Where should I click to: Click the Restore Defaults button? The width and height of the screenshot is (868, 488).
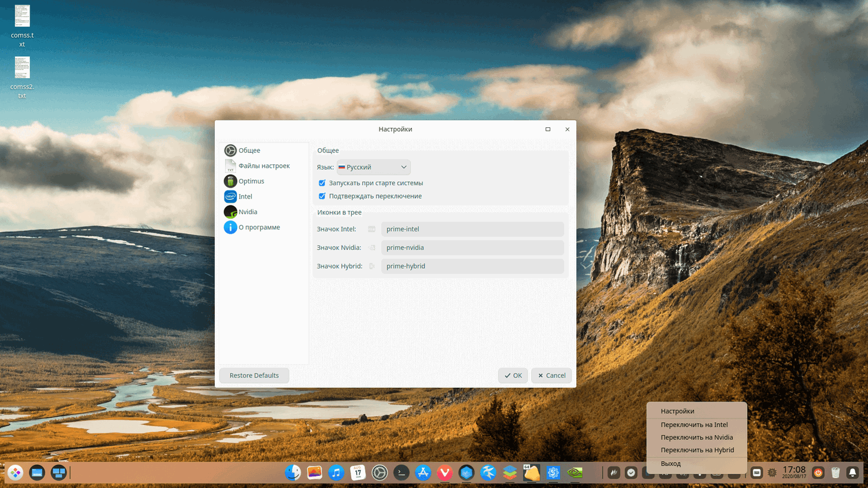click(254, 376)
